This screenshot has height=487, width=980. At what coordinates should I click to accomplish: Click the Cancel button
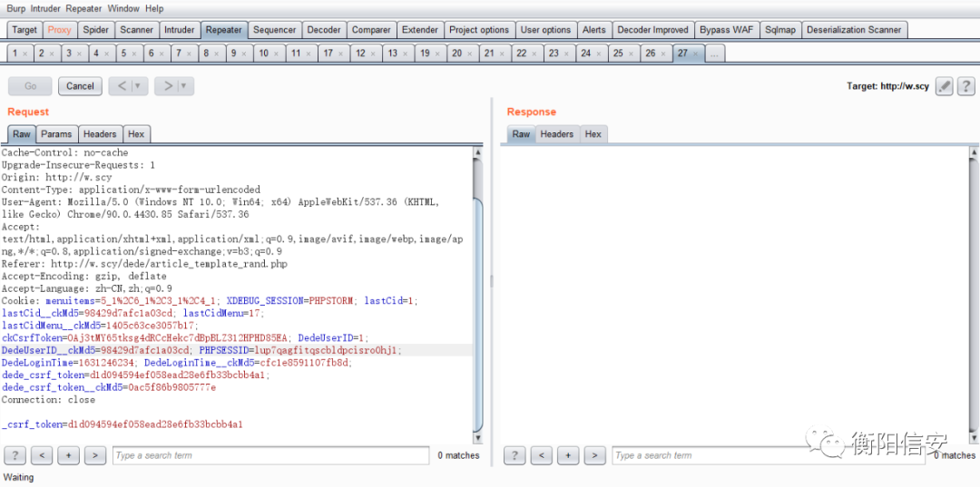click(80, 86)
